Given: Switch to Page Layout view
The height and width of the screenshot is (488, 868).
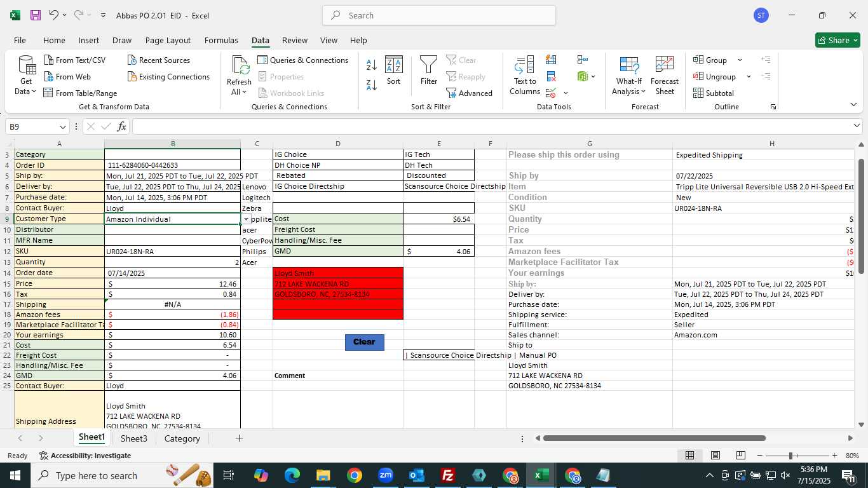Looking at the screenshot, I should click(x=715, y=456).
